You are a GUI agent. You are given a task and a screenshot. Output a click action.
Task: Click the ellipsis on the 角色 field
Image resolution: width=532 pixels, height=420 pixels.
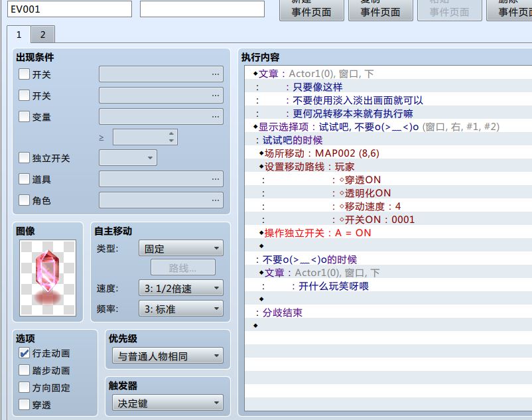(x=216, y=200)
